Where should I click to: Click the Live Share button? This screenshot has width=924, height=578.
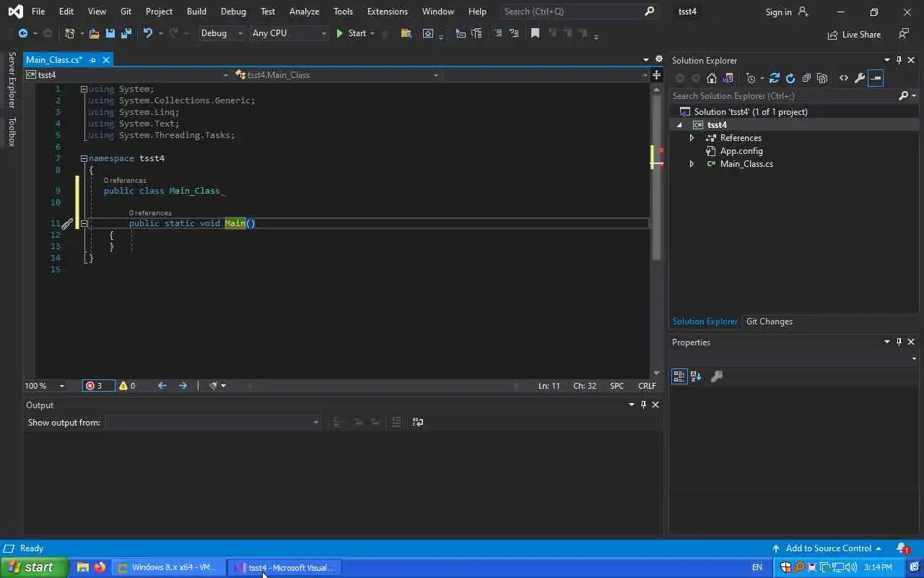pyautogui.click(x=854, y=34)
